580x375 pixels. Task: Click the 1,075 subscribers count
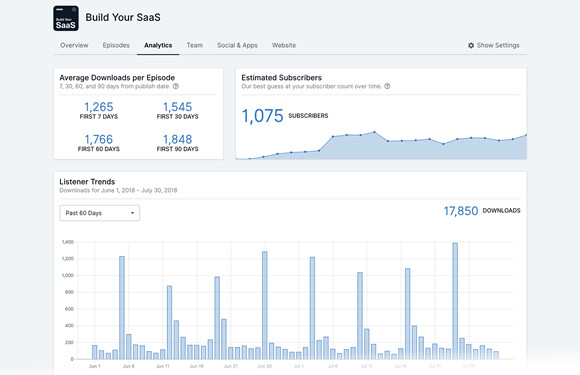click(262, 116)
